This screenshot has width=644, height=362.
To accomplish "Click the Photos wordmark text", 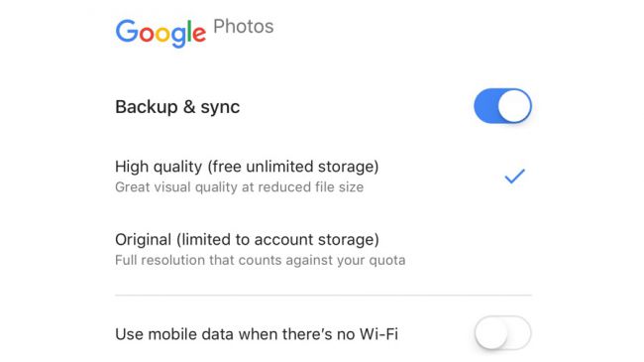I will (243, 27).
